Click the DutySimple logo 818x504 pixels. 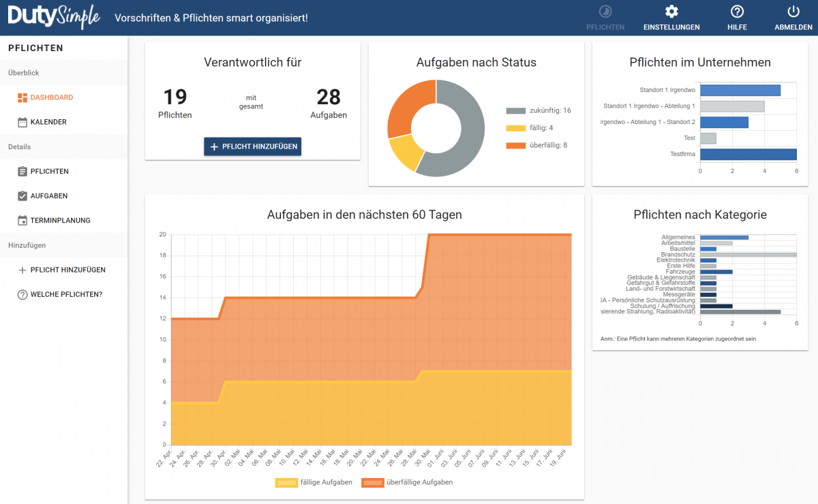point(54,17)
